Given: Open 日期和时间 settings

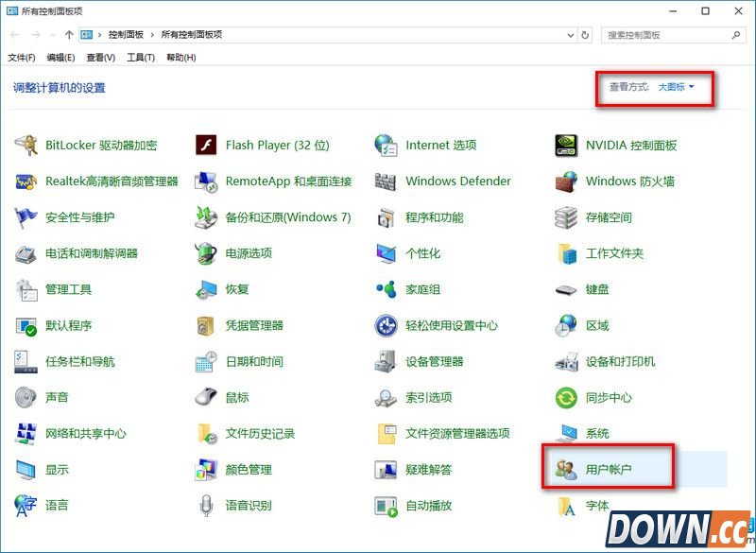Looking at the screenshot, I should (254, 361).
